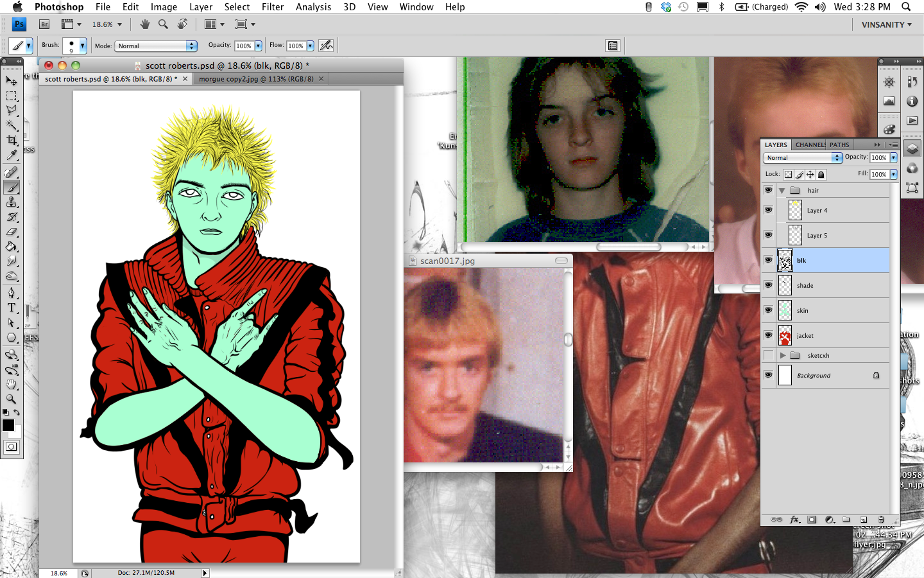
Task: Switch to the morgue copy2.jpg tab
Action: click(x=256, y=79)
